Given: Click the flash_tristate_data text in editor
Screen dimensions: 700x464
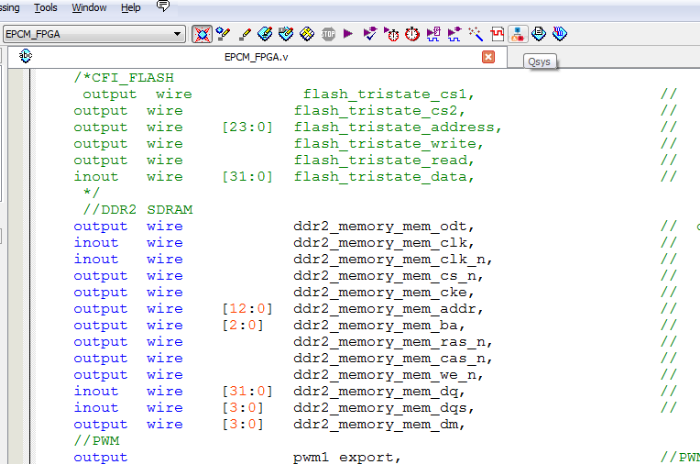Looking at the screenshot, I should [382, 176].
